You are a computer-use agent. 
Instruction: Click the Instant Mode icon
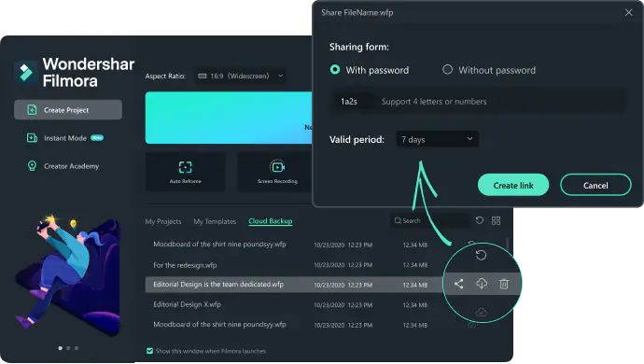click(x=32, y=138)
